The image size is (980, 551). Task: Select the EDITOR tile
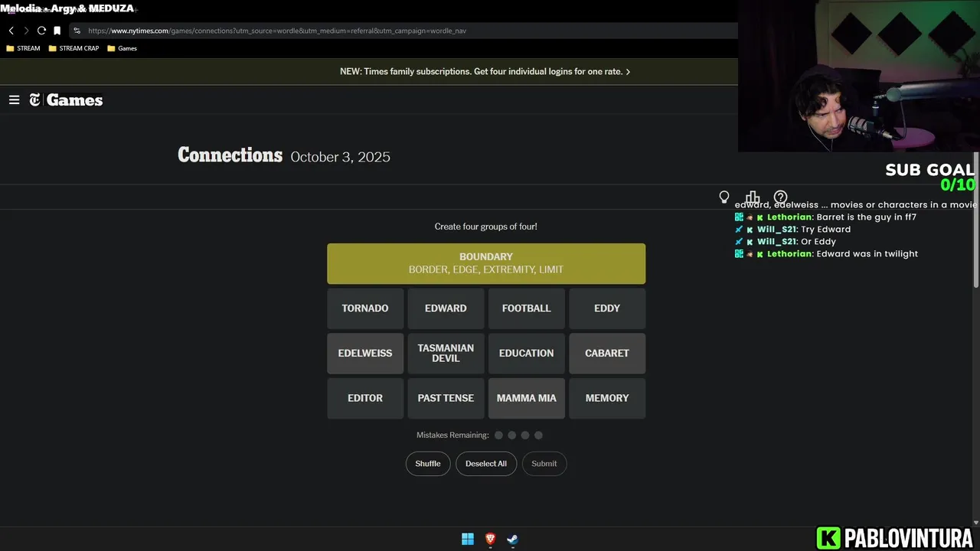pyautogui.click(x=365, y=398)
